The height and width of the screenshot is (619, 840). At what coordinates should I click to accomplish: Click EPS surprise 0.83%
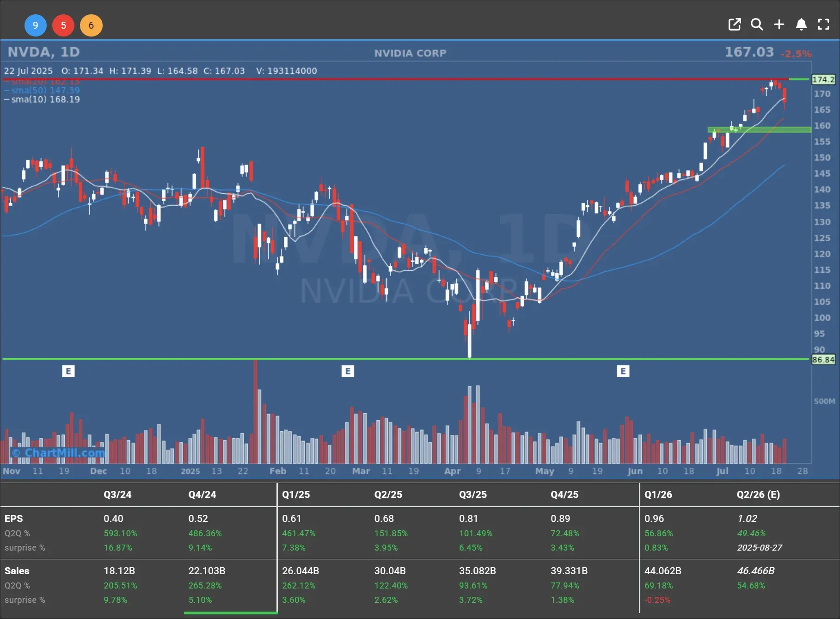656,548
